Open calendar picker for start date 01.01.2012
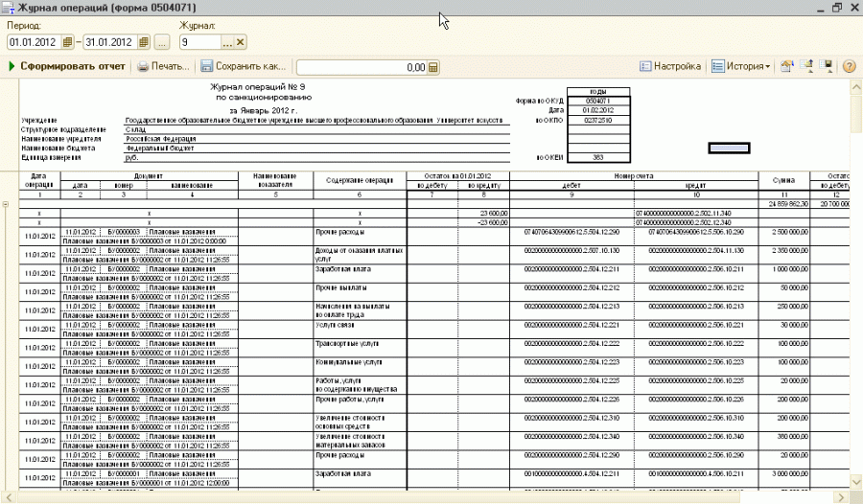 click(68, 42)
